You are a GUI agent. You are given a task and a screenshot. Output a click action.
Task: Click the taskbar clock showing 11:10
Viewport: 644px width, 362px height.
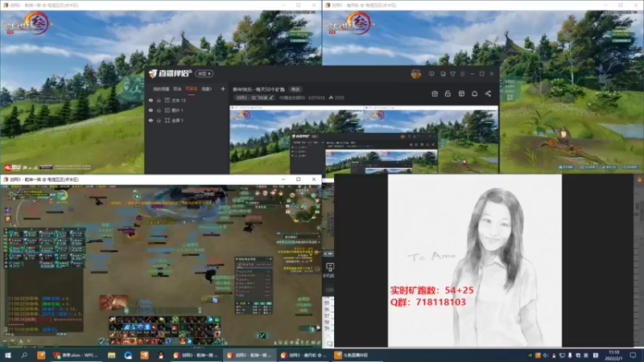pos(613,355)
